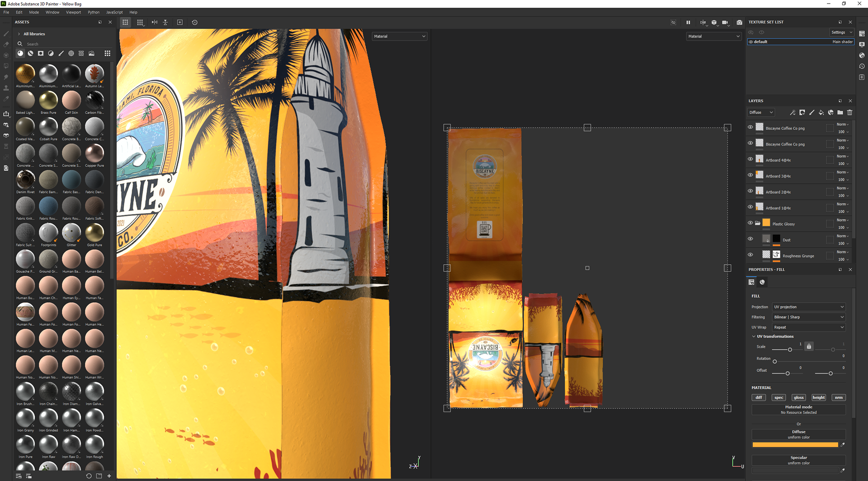This screenshot has height=481, width=868.
Task: Click the Material mode resource button
Action: point(799,410)
